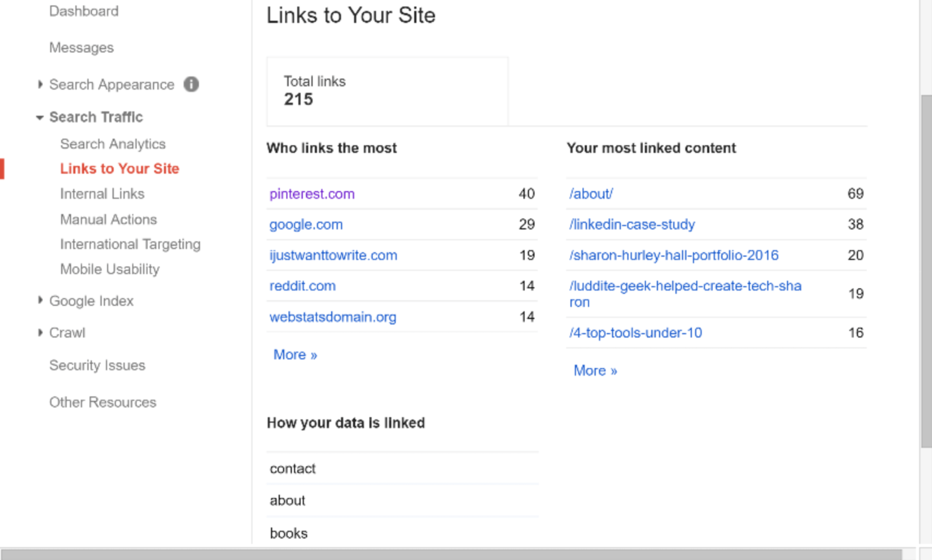Viewport: 932px width, 560px height.
Task: Open Internal Links report
Action: pyautogui.click(x=102, y=194)
